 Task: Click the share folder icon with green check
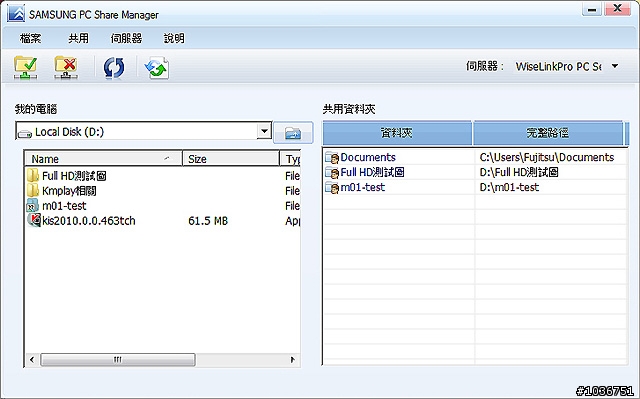point(25,67)
